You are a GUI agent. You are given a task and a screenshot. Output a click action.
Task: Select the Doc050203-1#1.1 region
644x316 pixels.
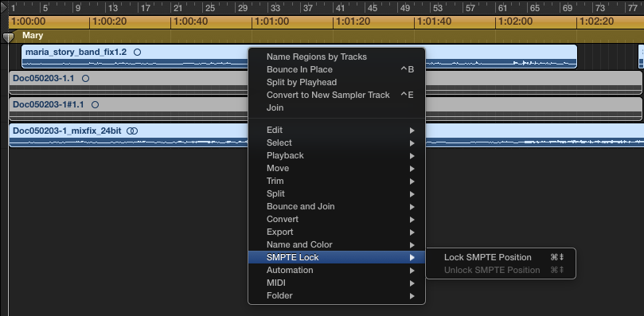(x=326, y=109)
